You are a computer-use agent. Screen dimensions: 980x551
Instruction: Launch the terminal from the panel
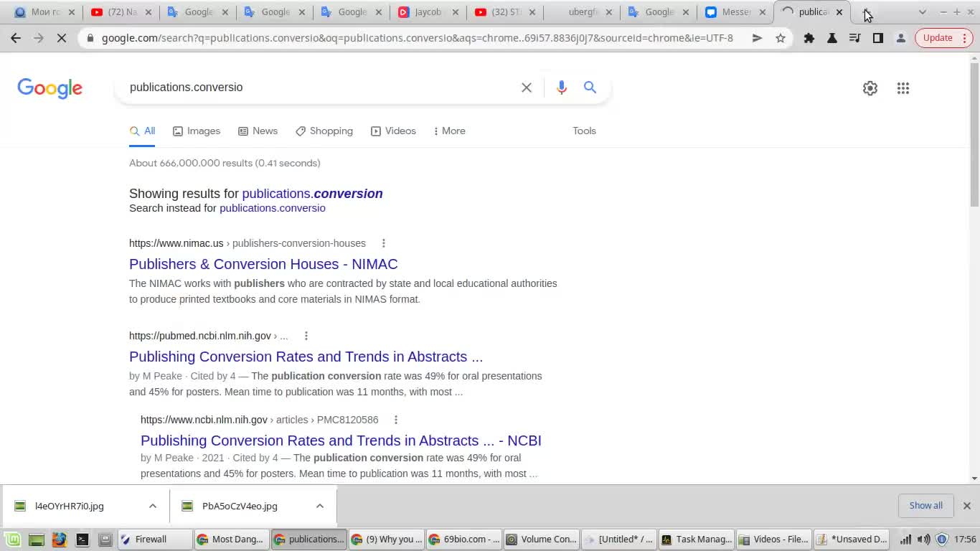pyautogui.click(x=83, y=540)
